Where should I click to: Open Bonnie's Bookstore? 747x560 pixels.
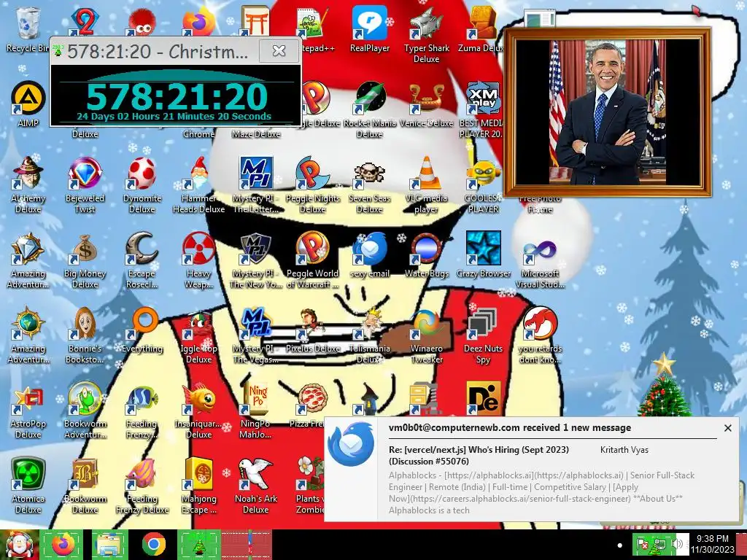point(85,335)
